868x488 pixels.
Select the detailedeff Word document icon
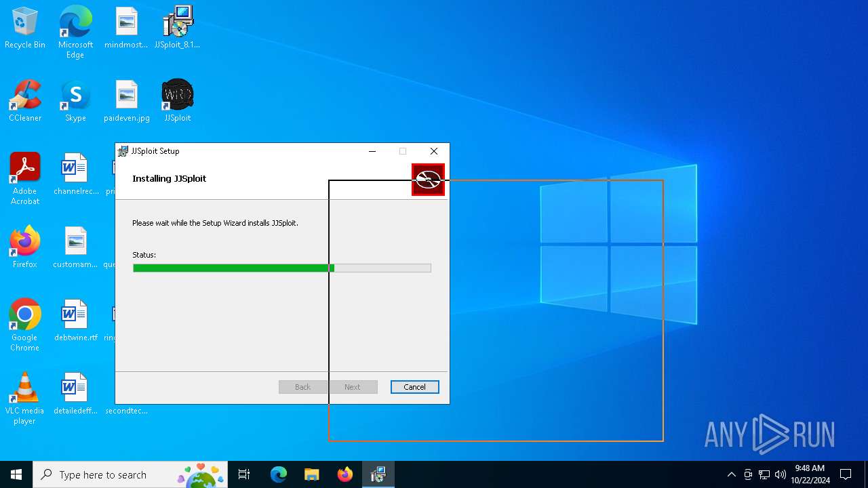pos(75,394)
